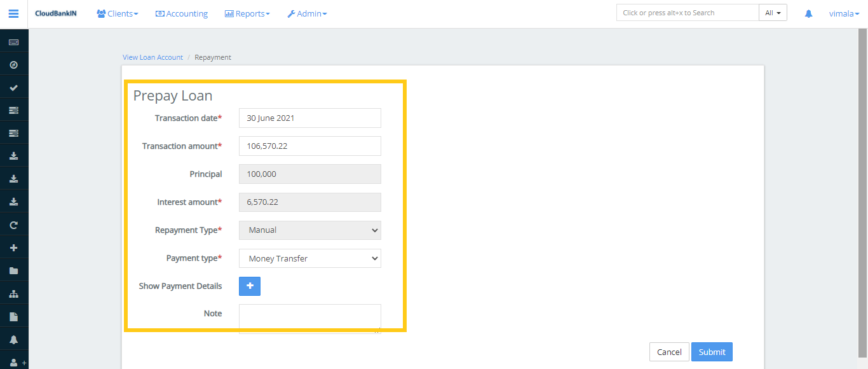Click the Submit button
This screenshot has width=868, height=369.
coord(712,351)
